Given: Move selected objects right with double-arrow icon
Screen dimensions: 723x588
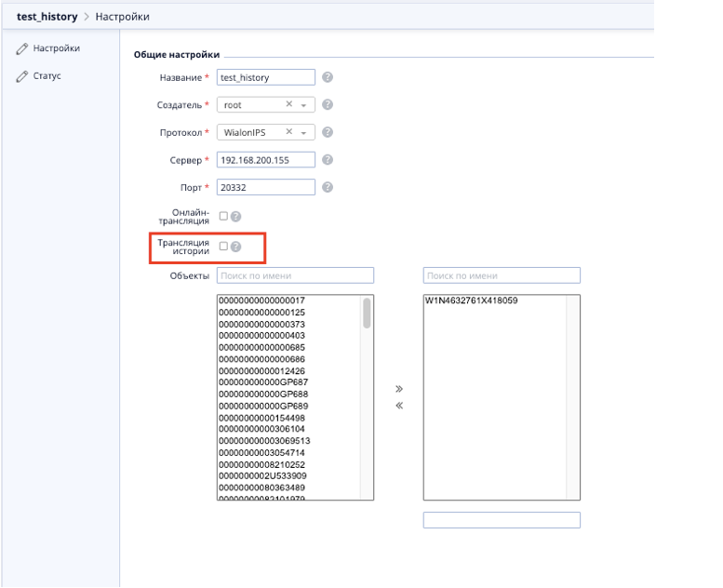Looking at the screenshot, I should click(399, 389).
